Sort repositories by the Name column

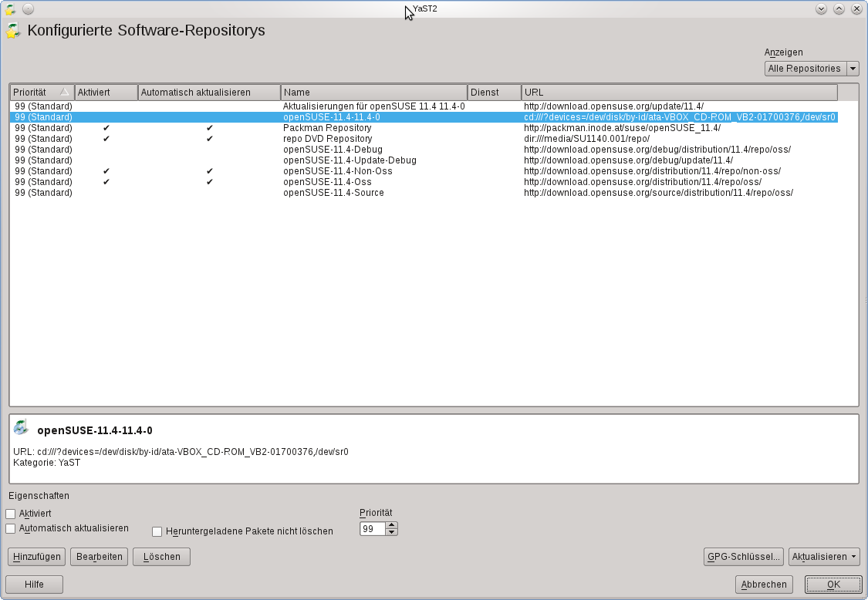[374, 93]
